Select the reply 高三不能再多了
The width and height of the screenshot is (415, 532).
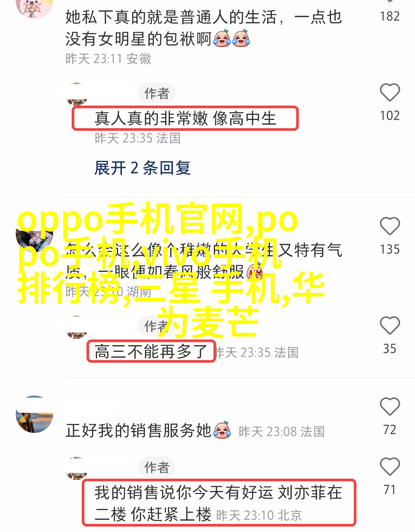point(151,351)
